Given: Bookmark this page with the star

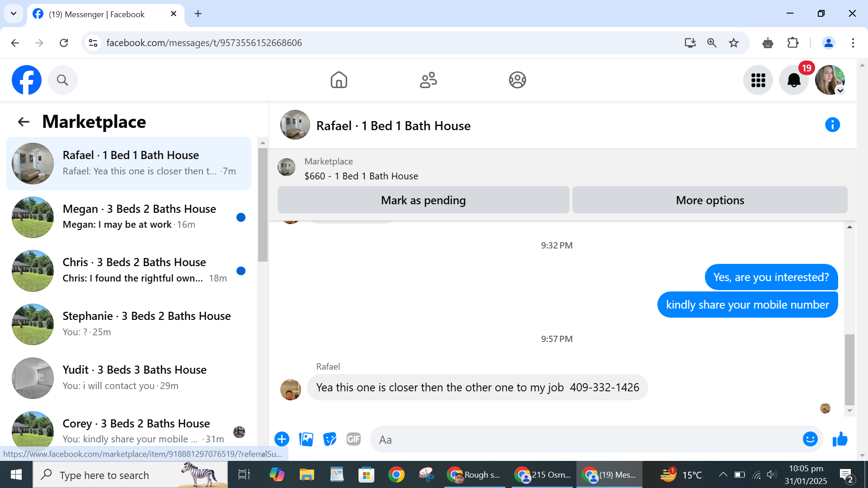Looking at the screenshot, I should [x=734, y=43].
